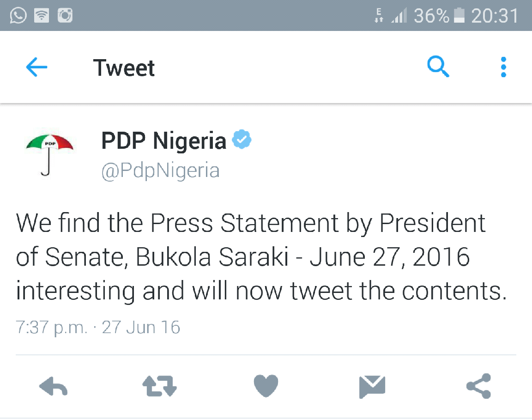This screenshot has width=532, height=420.
Task: Tap the Instagram notification icon
Action: pyautogui.click(x=65, y=16)
